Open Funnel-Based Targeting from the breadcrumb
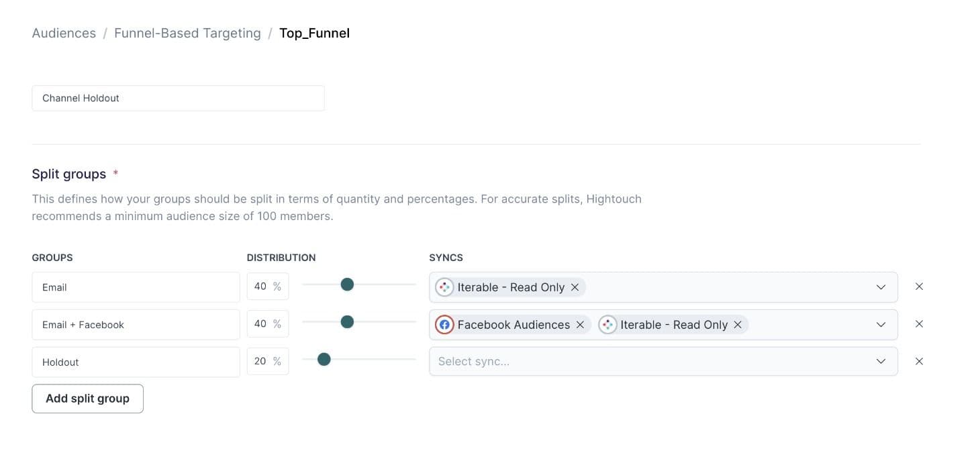Image resolution: width=980 pixels, height=459 pixels. (x=187, y=32)
